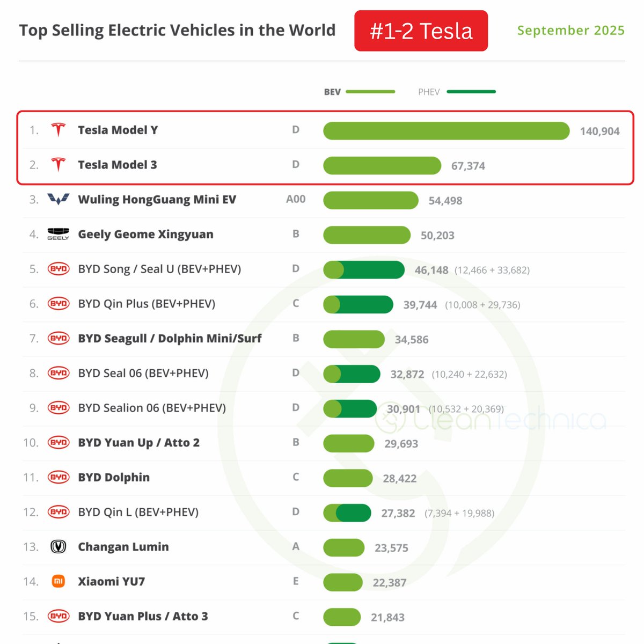Click the red #1-2 Tesla badge
This screenshot has height=644, width=644.
pos(421,31)
